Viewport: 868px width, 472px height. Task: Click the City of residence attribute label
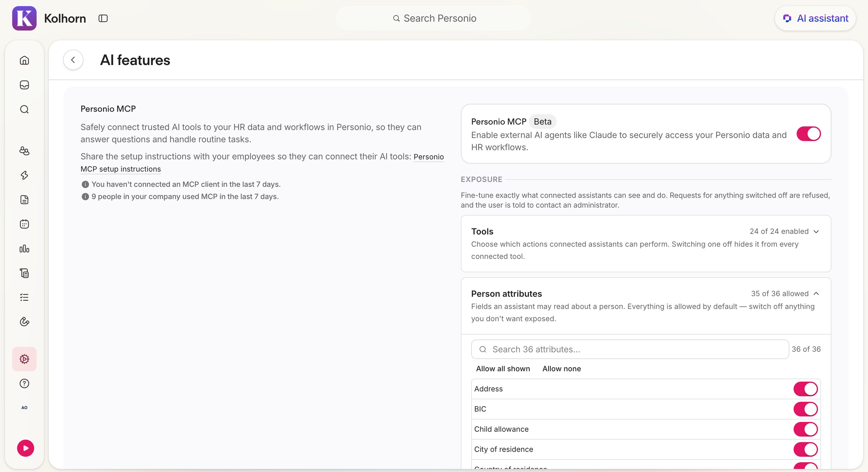[504, 449]
